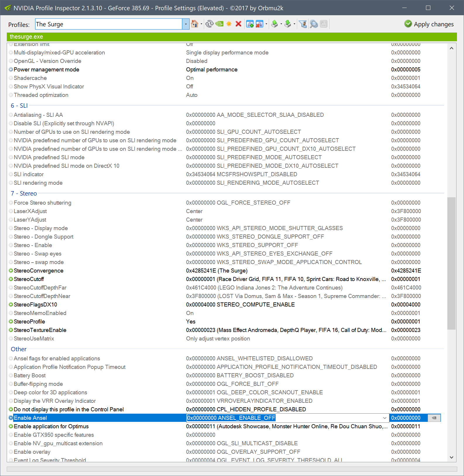This screenshot has width=464, height=476.
Task: Click the vertical scrollbar thumb
Action: coord(452,263)
